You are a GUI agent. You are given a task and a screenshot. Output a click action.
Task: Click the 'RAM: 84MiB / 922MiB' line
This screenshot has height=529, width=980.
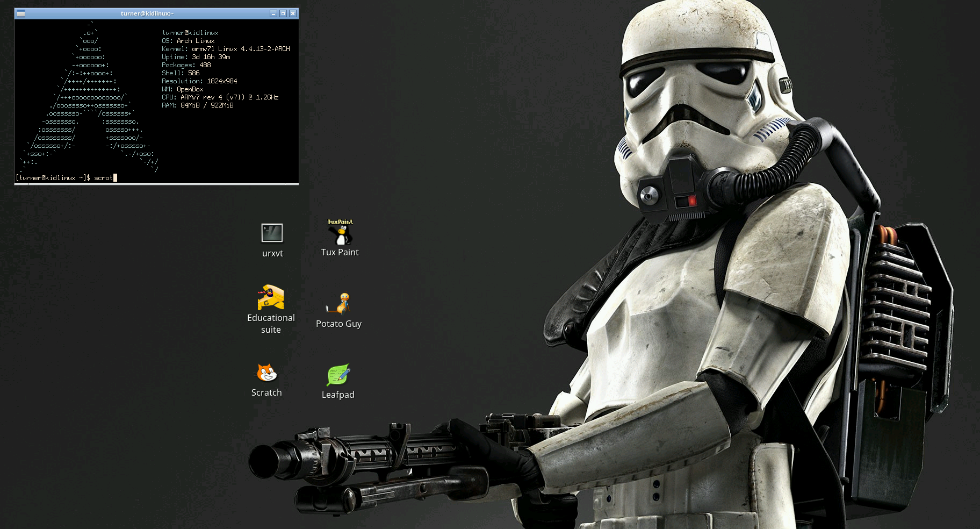coord(198,105)
